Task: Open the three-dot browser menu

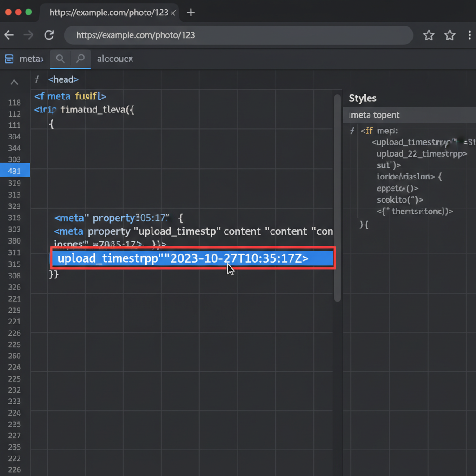Action: (x=469, y=35)
